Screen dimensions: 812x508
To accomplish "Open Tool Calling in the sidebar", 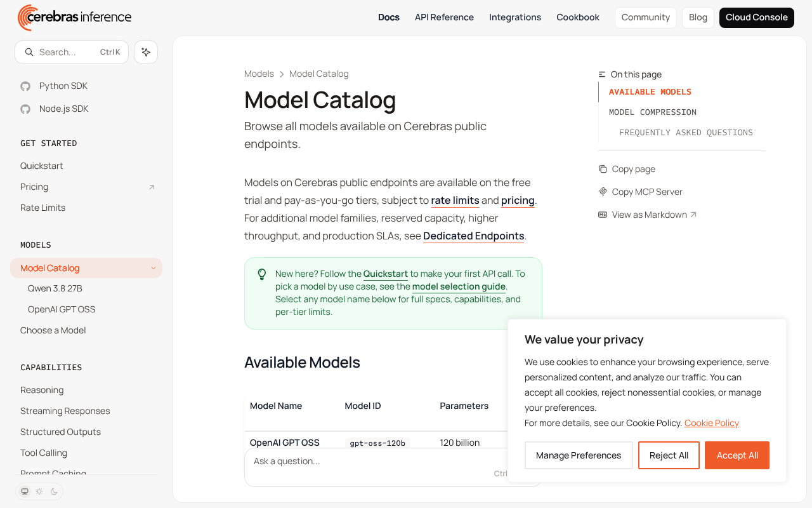I will pyautogui.click(x=44, y=453).
